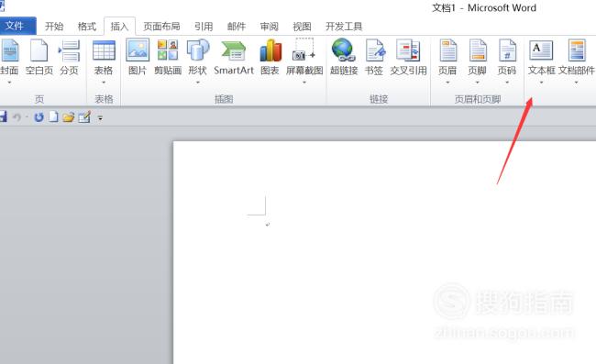Insert a chart (图表)
The image size is (596, 364).
(x=270, y=57)
